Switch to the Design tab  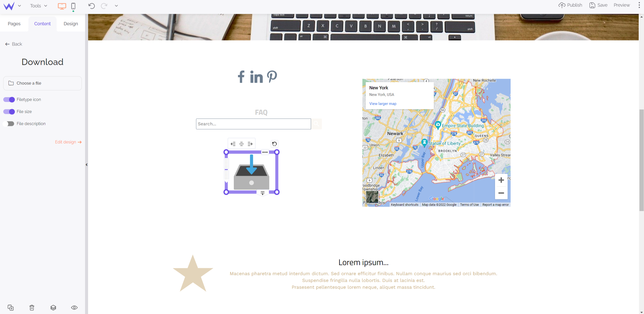click(x=71, y=23)
